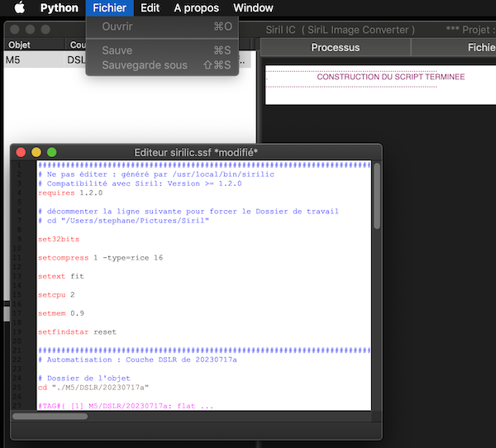Close the Editeur sirilic.ssf window

[21, 152]
